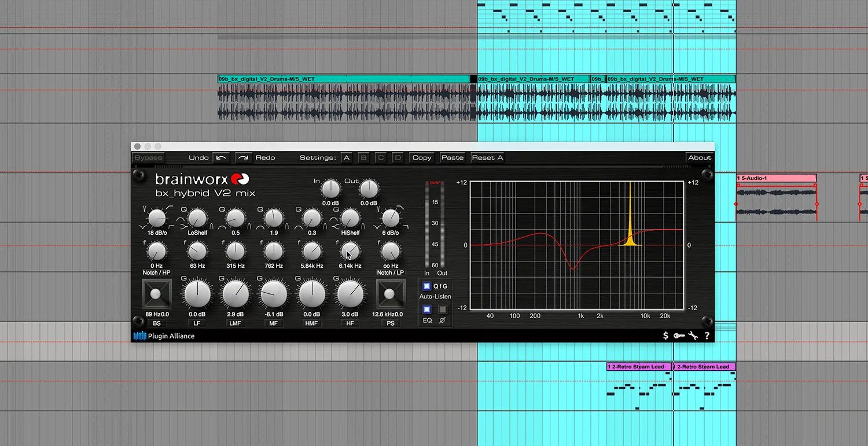Select settings slot C

click(x=380, y=157)
